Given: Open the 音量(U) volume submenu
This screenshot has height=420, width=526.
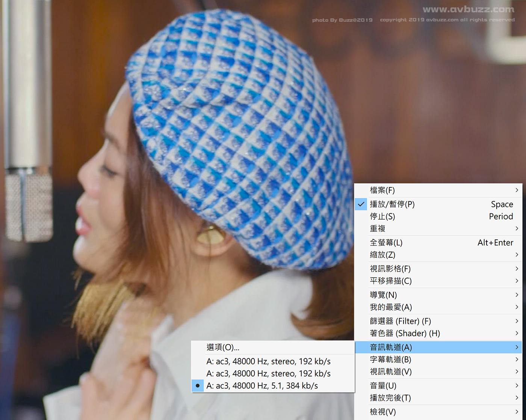Looking at the screenshot, I should pyautogui.click(x=383, y=386).
